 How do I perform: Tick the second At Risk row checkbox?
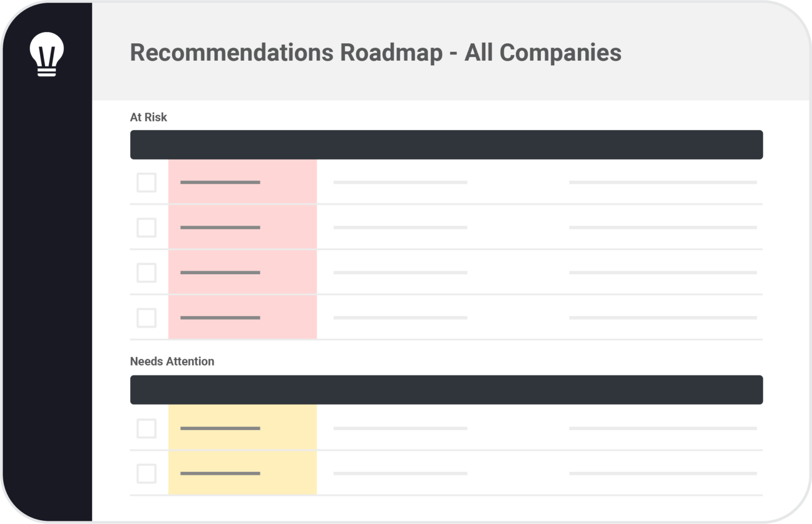pos(146,228)
